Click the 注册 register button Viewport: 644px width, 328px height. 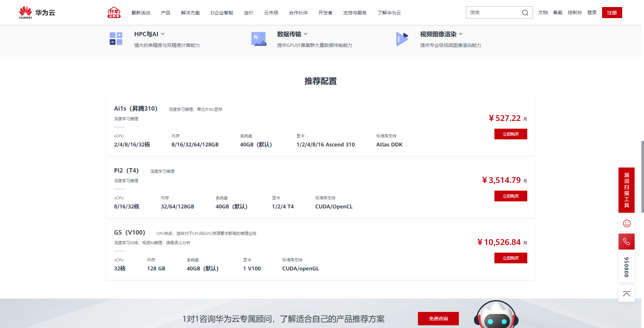(612, 13)
